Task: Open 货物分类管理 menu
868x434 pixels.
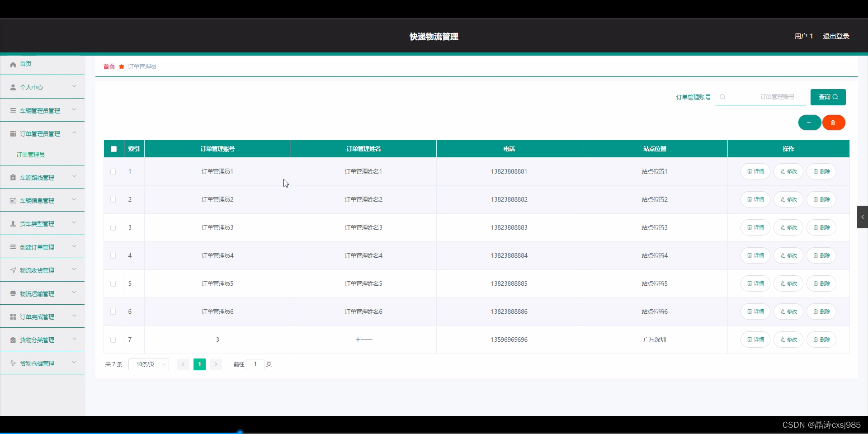Action: 42,340
